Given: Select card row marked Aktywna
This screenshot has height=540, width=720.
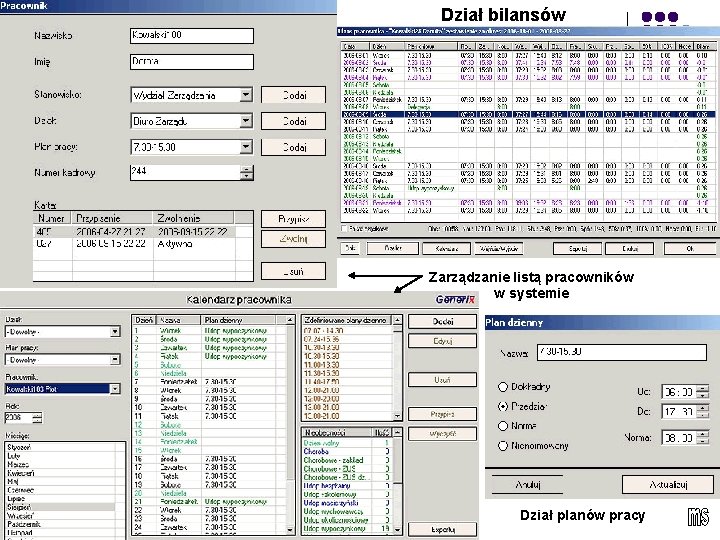Looking at the screenshot, I should click(x=143, y=243).
